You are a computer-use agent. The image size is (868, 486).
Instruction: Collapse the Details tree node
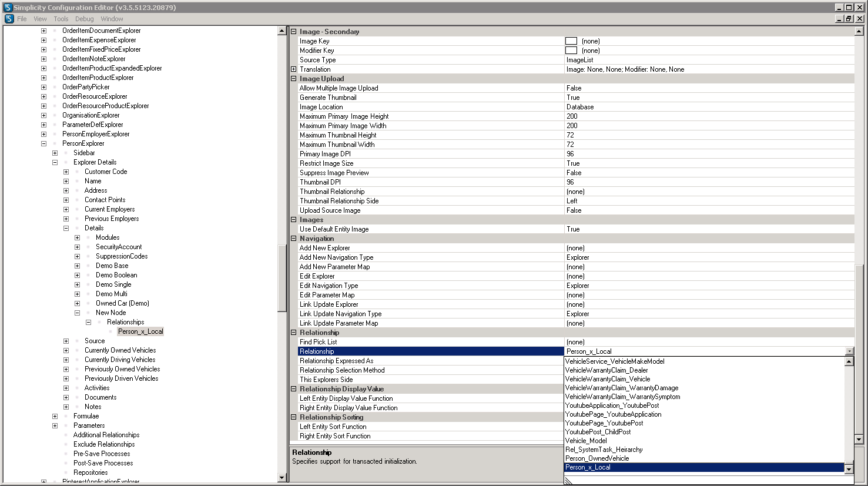click(66, 228)
